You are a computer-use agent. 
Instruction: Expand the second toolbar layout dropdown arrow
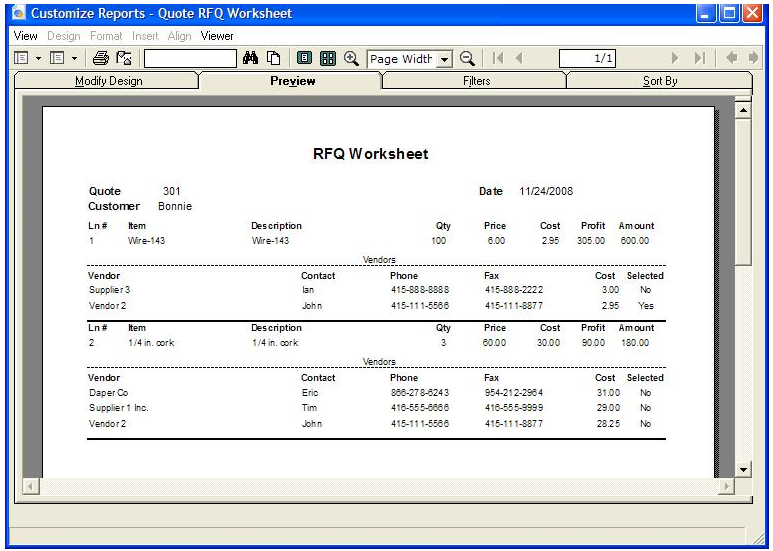[x=74, y=60]
